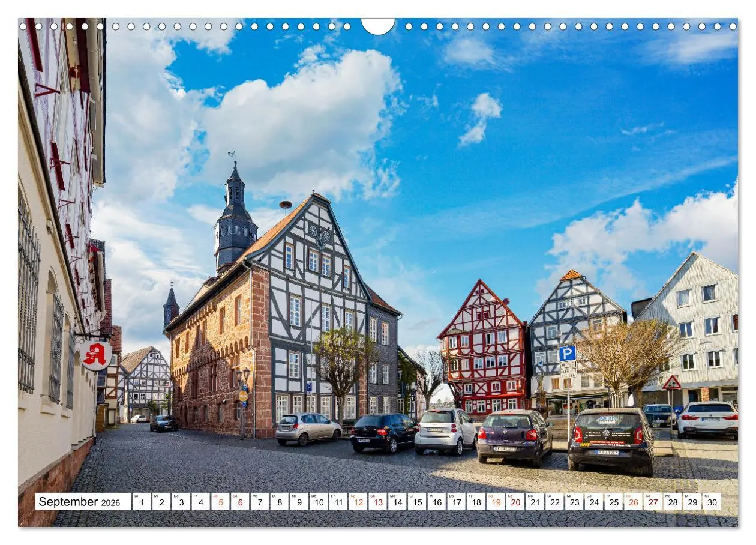Select date cell 2 (Mi)
The image size is (756, 545).
tap(161, 502)
